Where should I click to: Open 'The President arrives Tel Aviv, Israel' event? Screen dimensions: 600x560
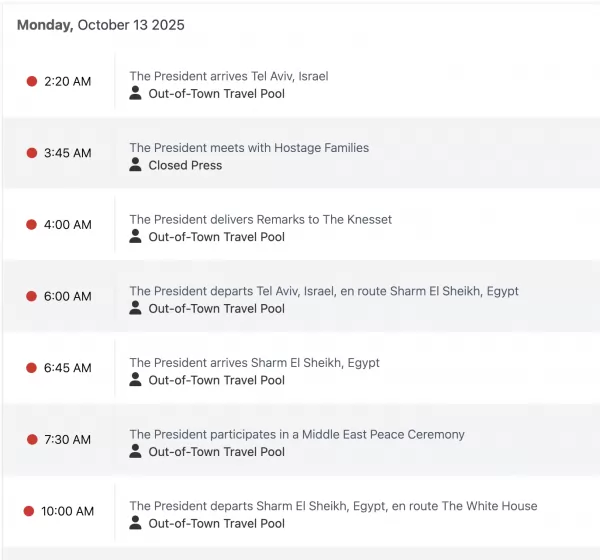tap(228, 76)
